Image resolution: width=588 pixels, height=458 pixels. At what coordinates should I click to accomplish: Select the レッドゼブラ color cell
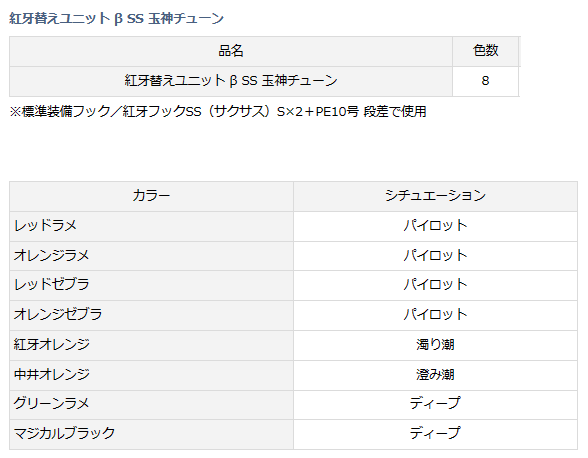point(152,285)
